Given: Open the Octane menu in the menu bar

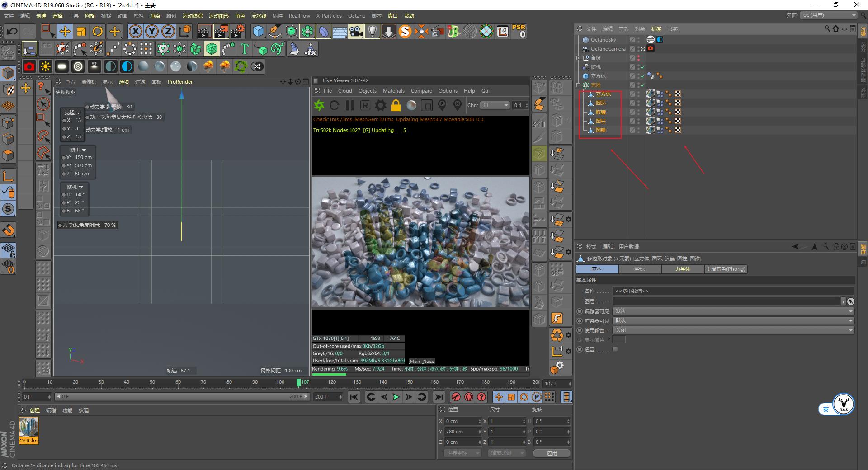Looking at the screenshot, I should coord(357,15).
